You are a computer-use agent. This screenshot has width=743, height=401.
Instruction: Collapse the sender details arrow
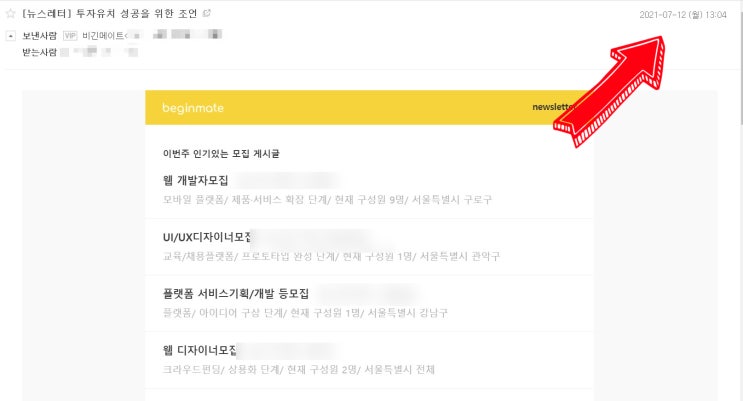click(x=11, y=36)
